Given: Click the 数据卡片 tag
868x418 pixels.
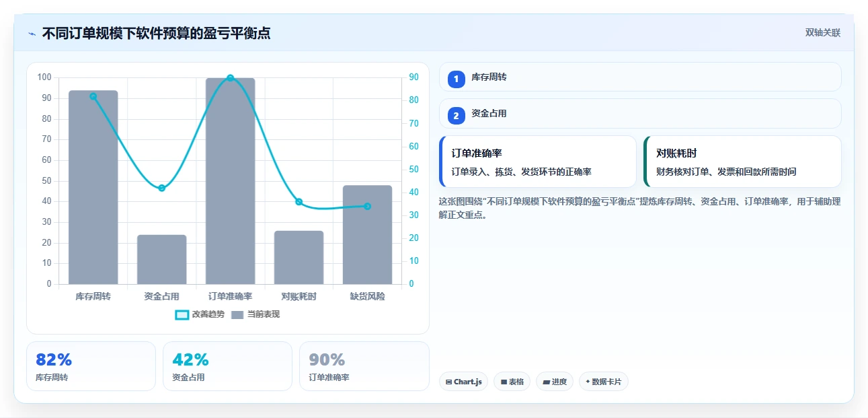Looking at the screenshot, I should (603, 382).
